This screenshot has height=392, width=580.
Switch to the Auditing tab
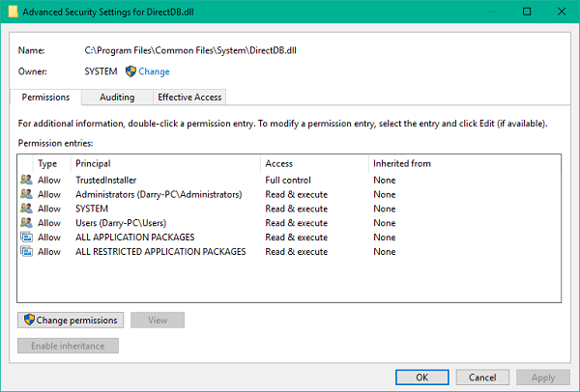tap(117, 97)
